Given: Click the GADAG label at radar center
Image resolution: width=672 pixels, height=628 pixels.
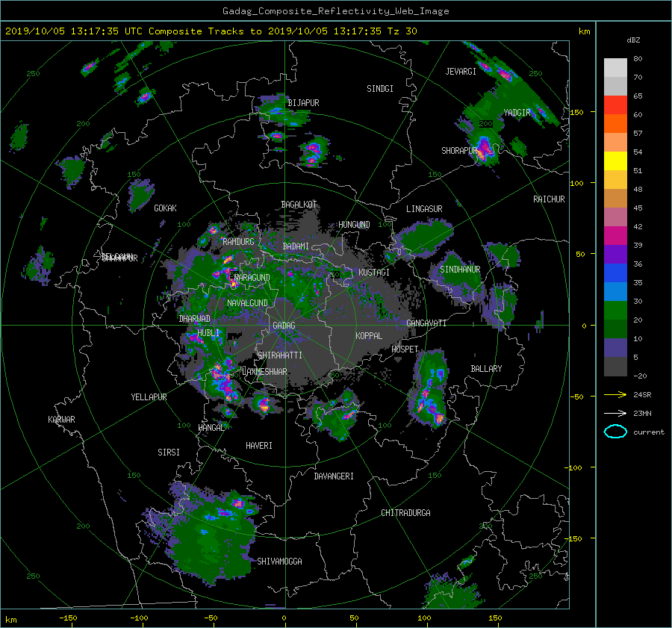Looking at the screenshot, I should pyautogui.click(x=284, y=326).
